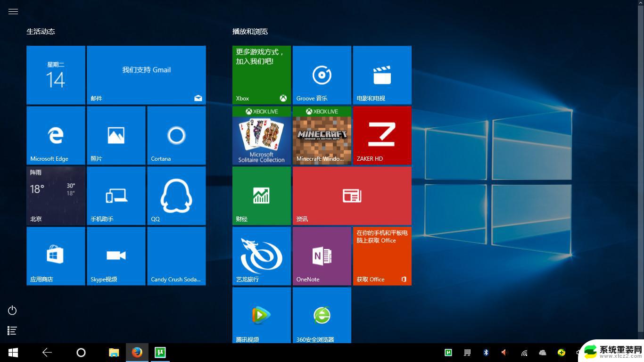Open the hamburger menu at top left
This screenshot has height=362, width=644.
(x=13, y=12)
